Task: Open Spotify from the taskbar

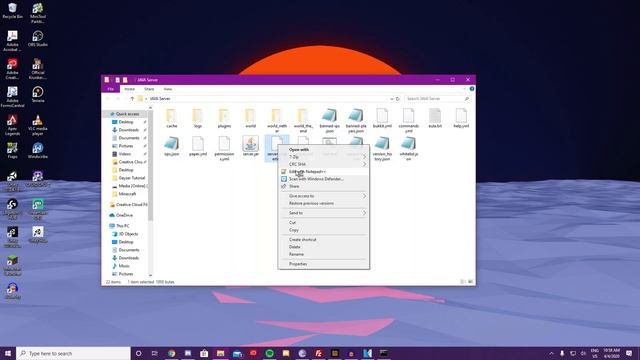Action: coord(269,353)
